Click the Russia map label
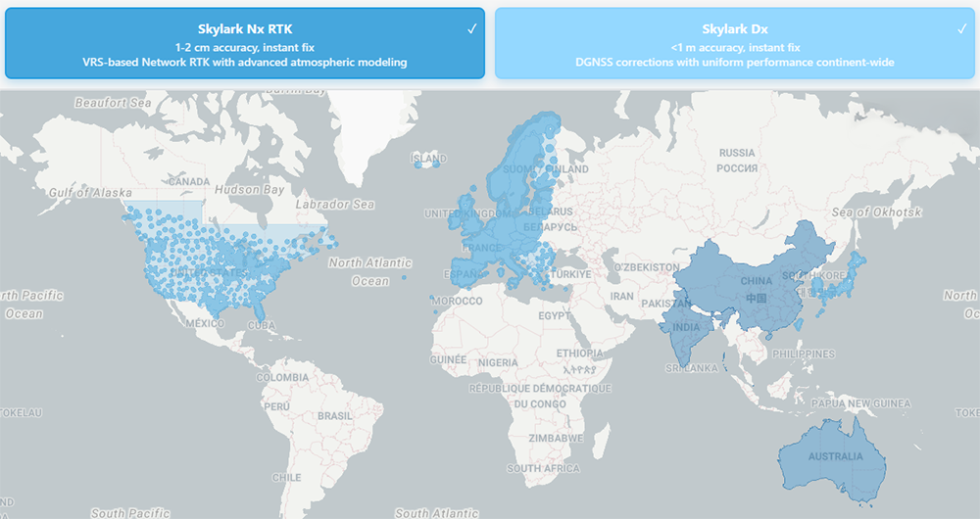 point(737,153)
